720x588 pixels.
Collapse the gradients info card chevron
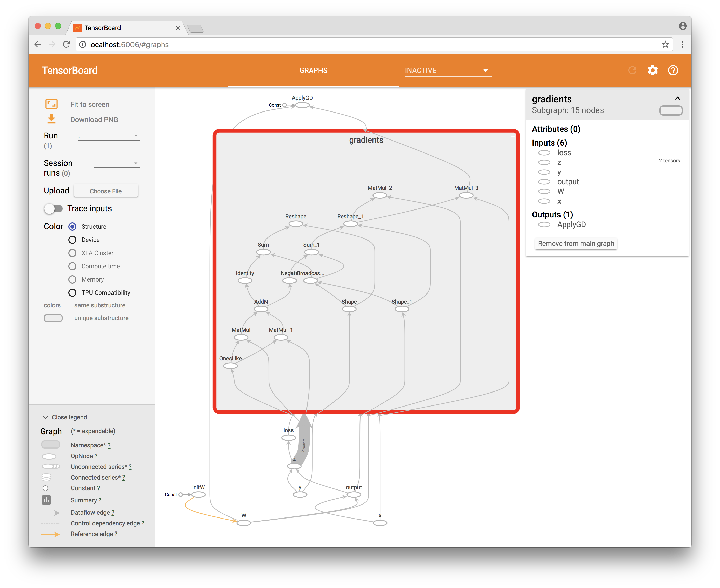tap(677, 99)
